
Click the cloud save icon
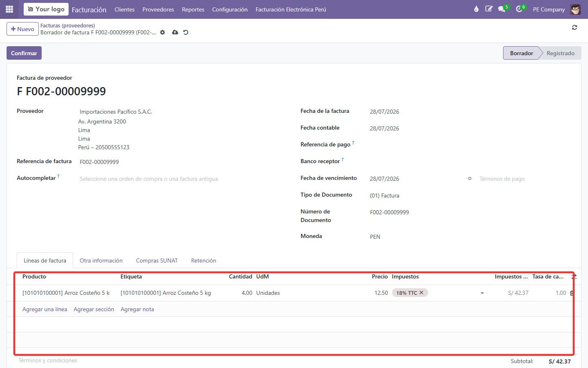coord(175,32)
